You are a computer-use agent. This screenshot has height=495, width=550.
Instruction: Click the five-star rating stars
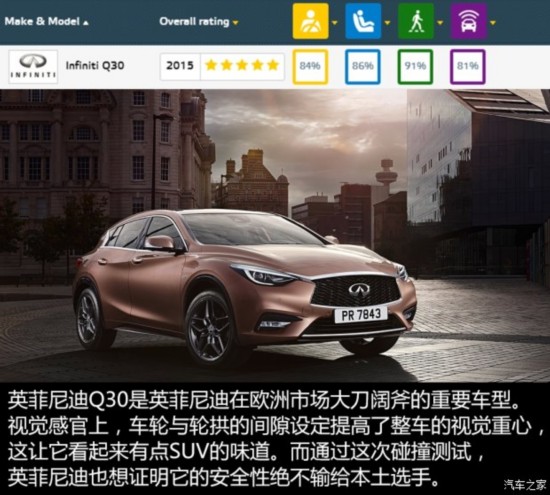pyautogui.click(x=242, y=66)
